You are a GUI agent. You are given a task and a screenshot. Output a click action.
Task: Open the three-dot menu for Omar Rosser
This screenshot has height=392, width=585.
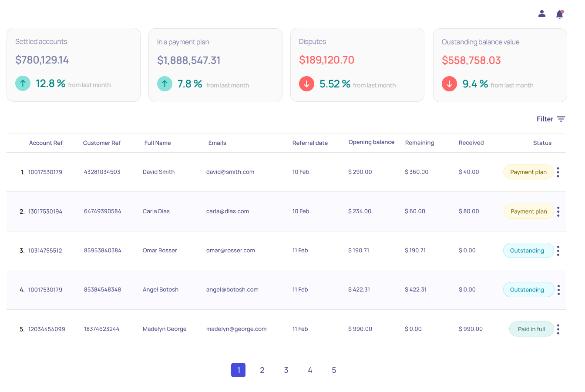(x=558, y=251)
